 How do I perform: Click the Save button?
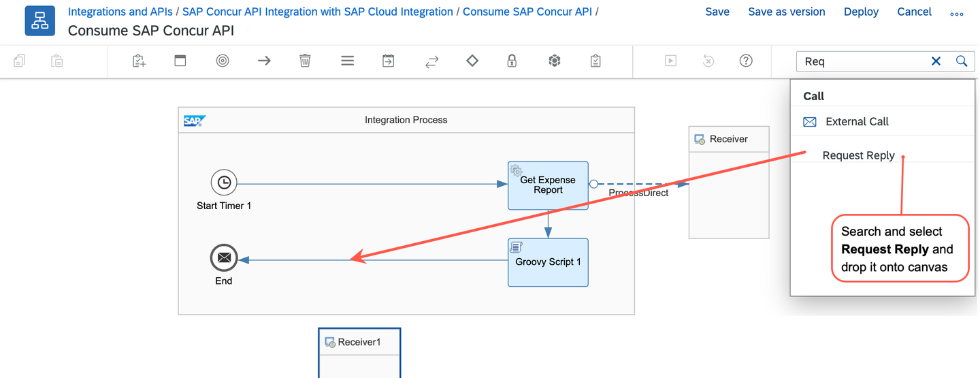coord(717,12)
